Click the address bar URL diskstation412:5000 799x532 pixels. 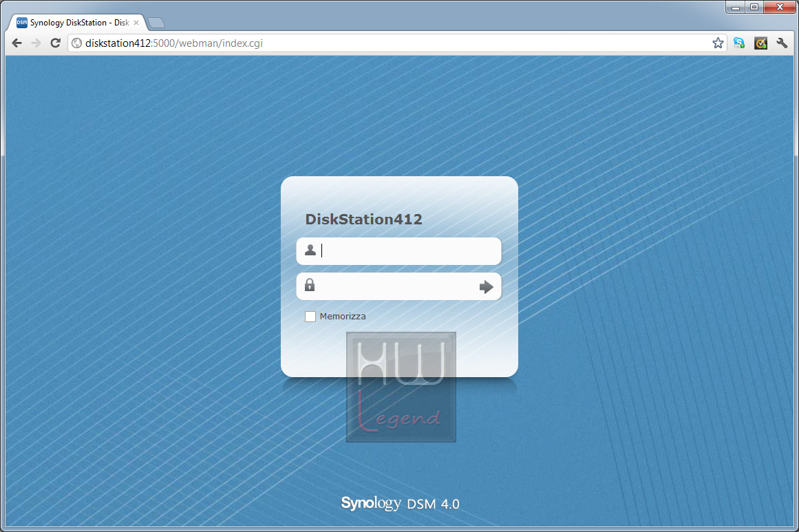tap(173, 43)
